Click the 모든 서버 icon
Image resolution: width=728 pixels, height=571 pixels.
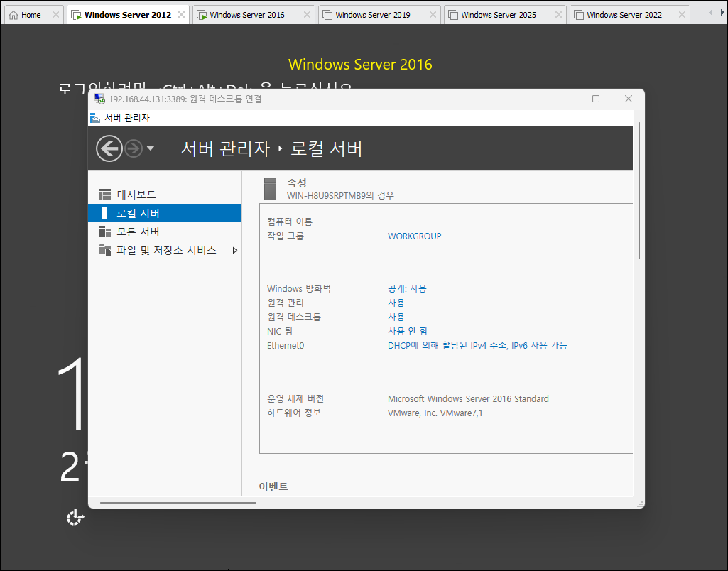click(x=105, y=232)
